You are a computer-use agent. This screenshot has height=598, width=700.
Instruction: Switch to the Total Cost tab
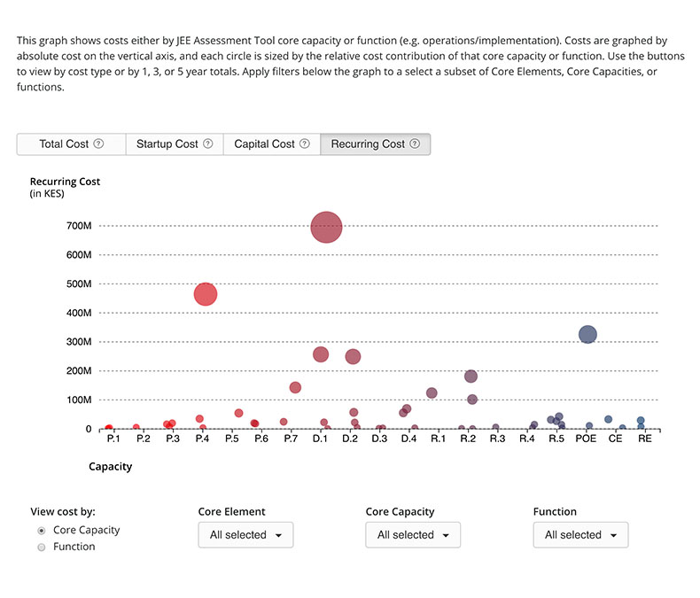(x=72, y=144)
